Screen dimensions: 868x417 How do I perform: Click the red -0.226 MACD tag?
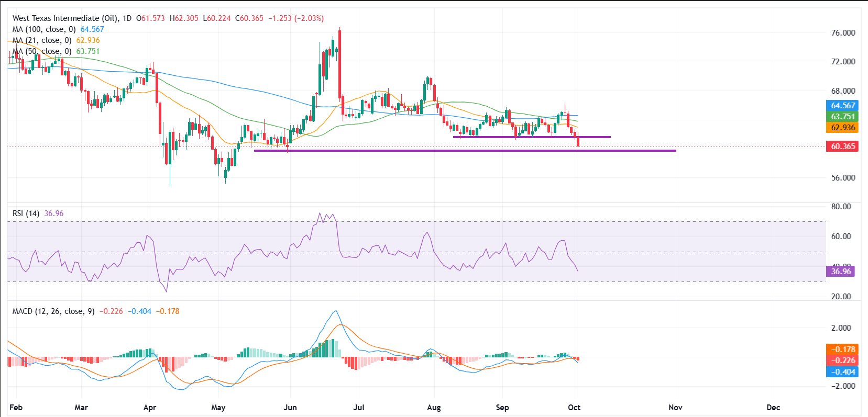(842, 360)
